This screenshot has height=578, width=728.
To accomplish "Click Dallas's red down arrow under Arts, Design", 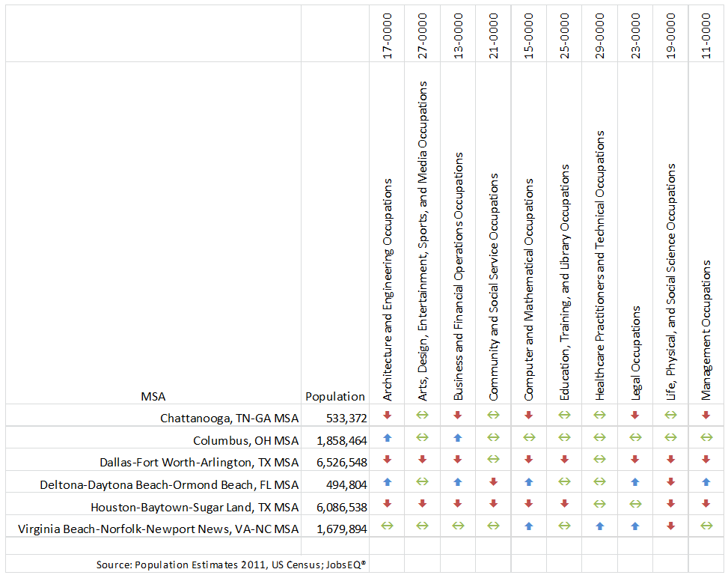I will [x=423, y=460].
